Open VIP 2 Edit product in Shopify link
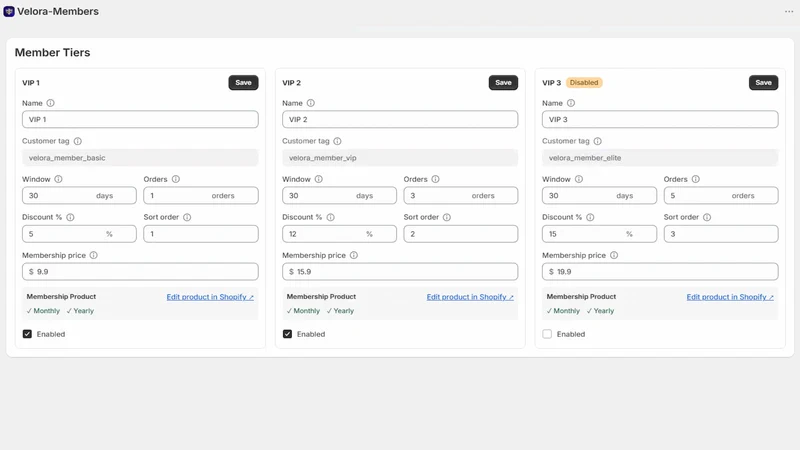Image resolution: width=800 pixels, height=450 pixels. pyautogui.click(x=470, y=297)
